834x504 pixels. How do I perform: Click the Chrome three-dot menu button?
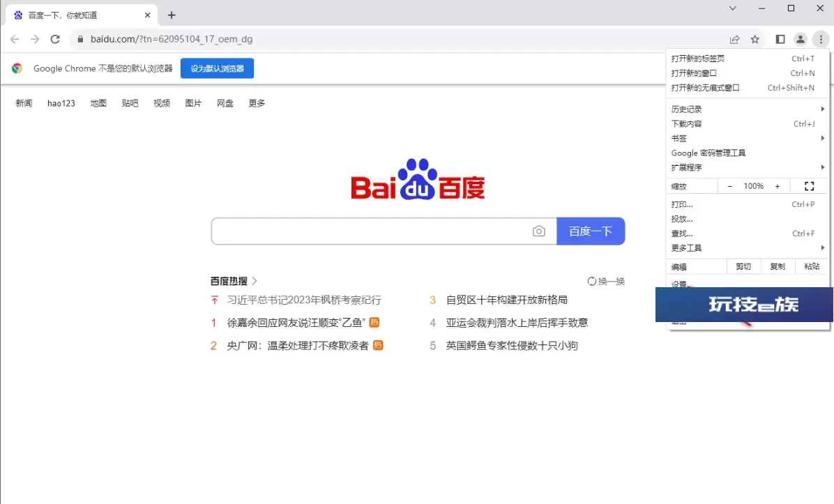pyautogui.click(x=821, y=39)
